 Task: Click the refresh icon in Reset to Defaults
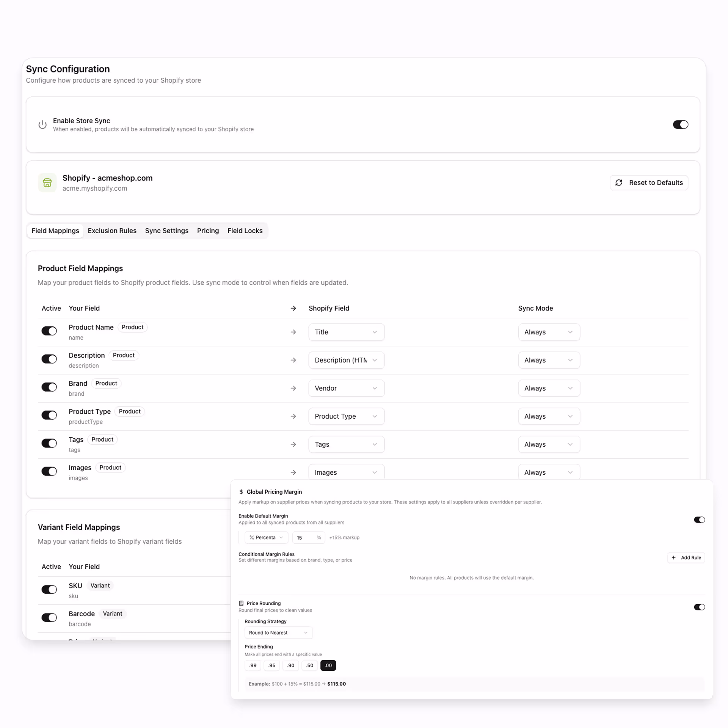pyautogui.click(x=619, y=183)
